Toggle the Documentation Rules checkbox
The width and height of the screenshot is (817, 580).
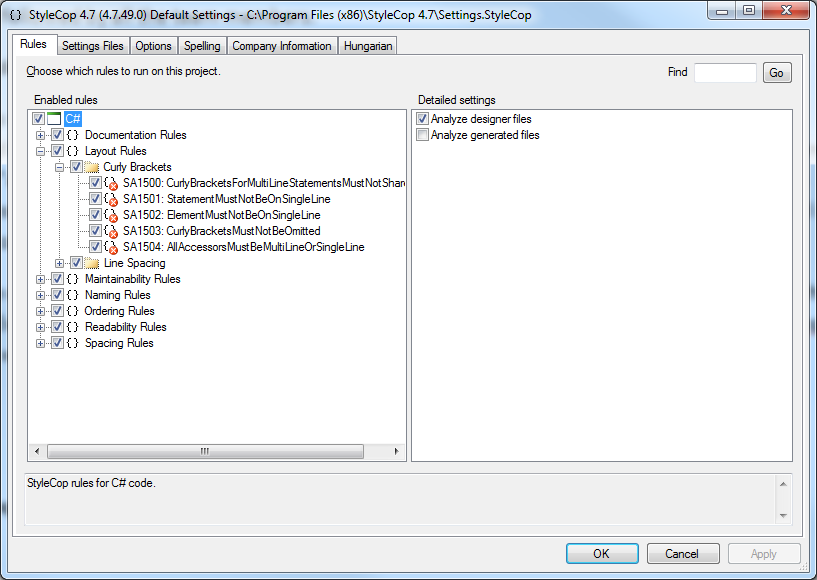pyautogui.click(x=57, y=135)
